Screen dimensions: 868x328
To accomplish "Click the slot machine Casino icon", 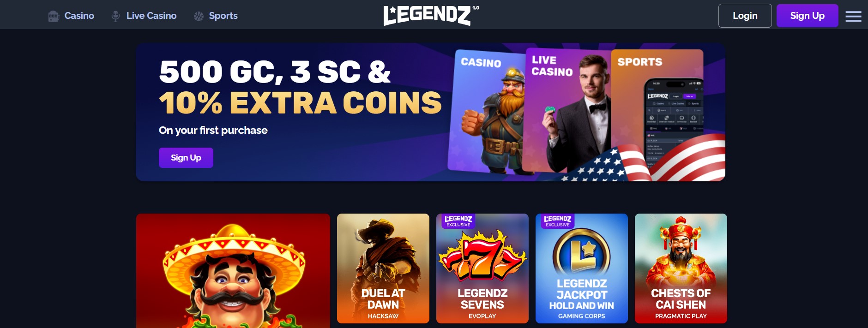I will pos(54,16).
